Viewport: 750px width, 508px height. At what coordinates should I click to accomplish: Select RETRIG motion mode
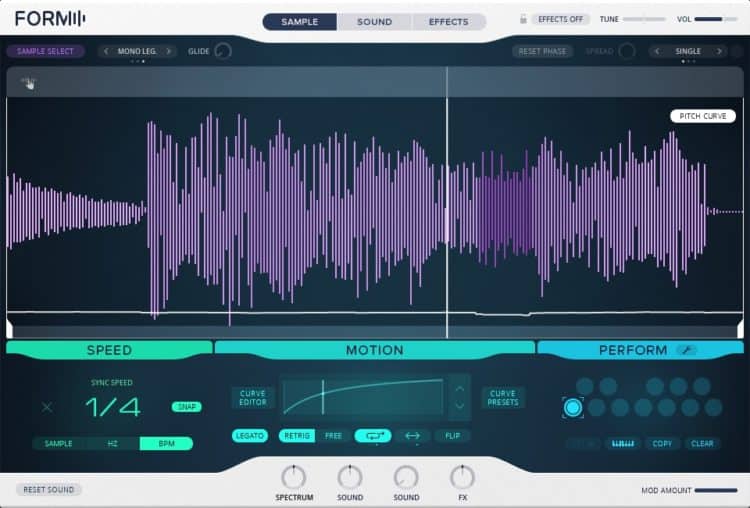coord(297,436)
